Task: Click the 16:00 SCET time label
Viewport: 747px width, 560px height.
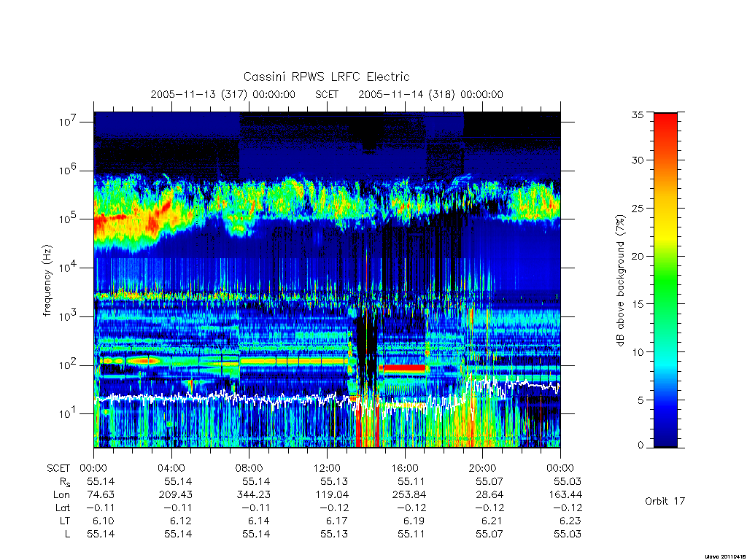Action: point(405,468)
